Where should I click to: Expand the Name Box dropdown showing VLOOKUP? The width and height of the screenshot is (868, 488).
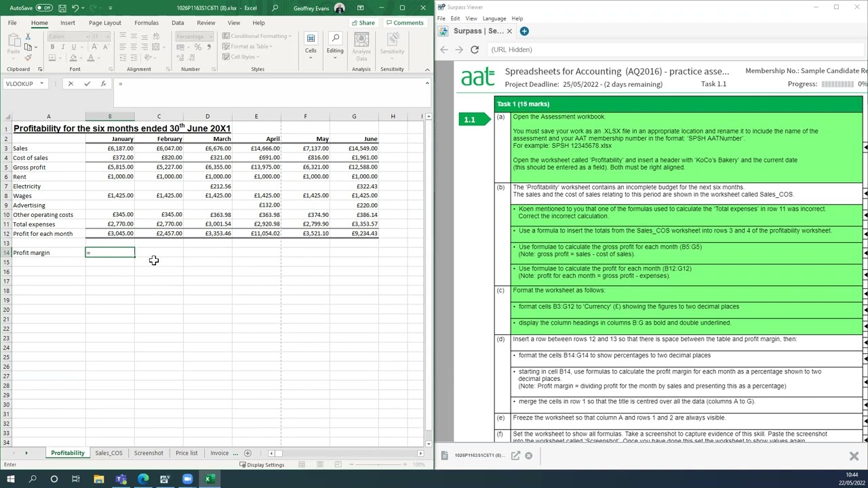41,83
